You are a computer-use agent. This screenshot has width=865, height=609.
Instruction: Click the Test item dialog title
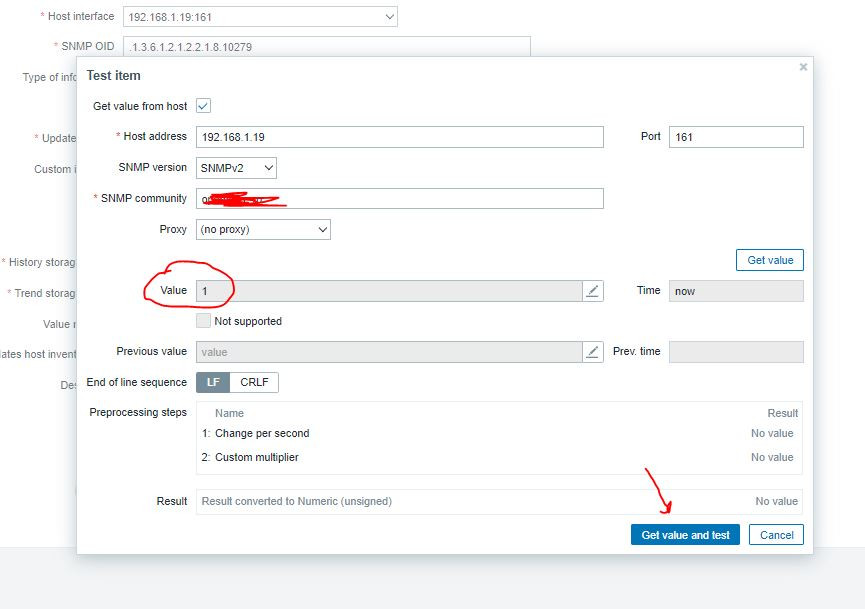113,76
